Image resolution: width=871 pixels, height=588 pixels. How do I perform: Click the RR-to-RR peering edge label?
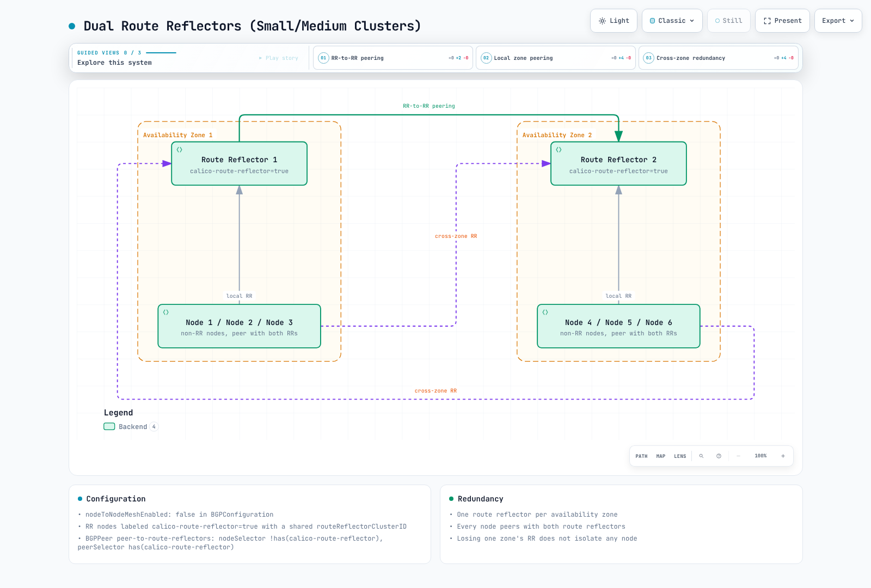429,106
